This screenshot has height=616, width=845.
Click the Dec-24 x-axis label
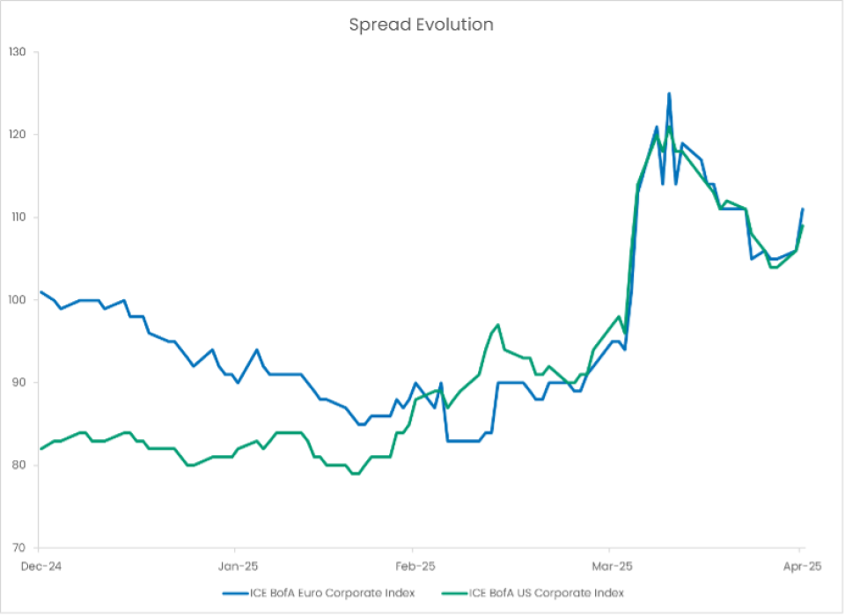(x=39, y=567)
